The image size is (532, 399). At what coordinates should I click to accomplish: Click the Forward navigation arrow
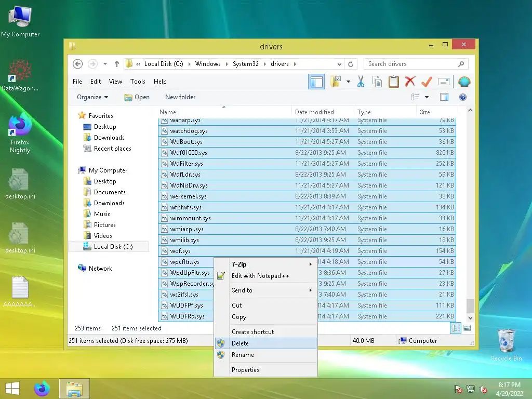[x=92, y=64]
